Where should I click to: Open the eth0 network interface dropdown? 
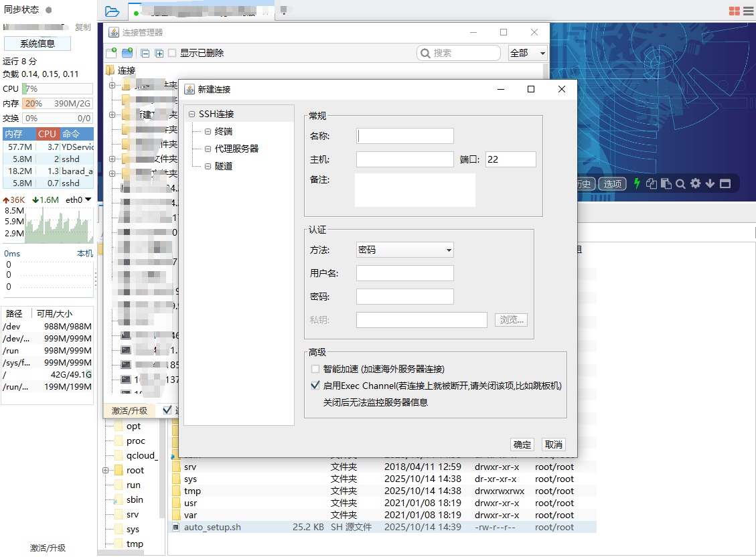pos(88,200)
